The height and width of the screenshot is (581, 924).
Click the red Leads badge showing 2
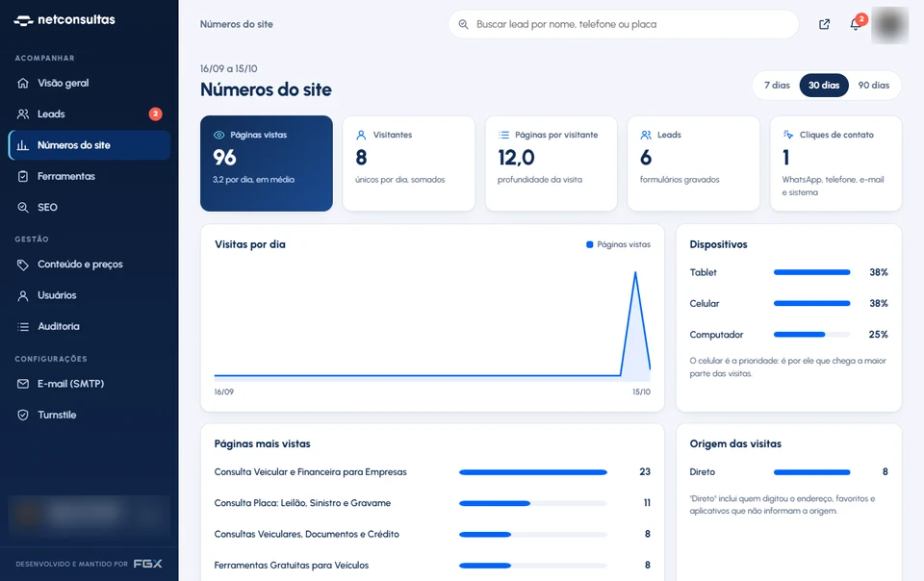[x=156, y=114]
